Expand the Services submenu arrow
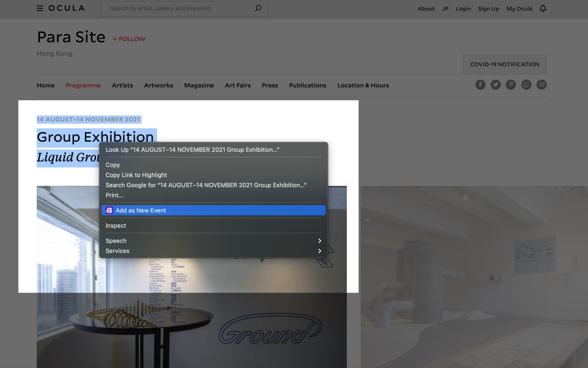The width and height of the screenshot is (588, 368). pyautogui.click(x=320, y=251)
